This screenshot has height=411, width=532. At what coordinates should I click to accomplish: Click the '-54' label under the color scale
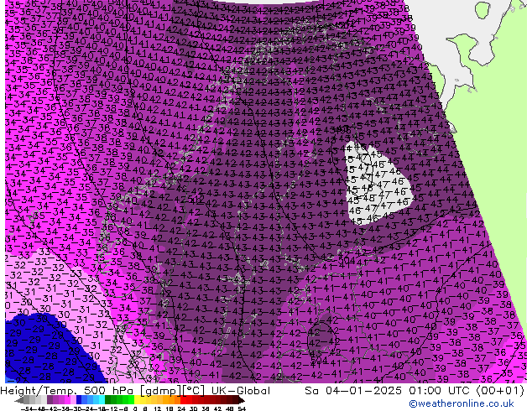coord(27,408)
